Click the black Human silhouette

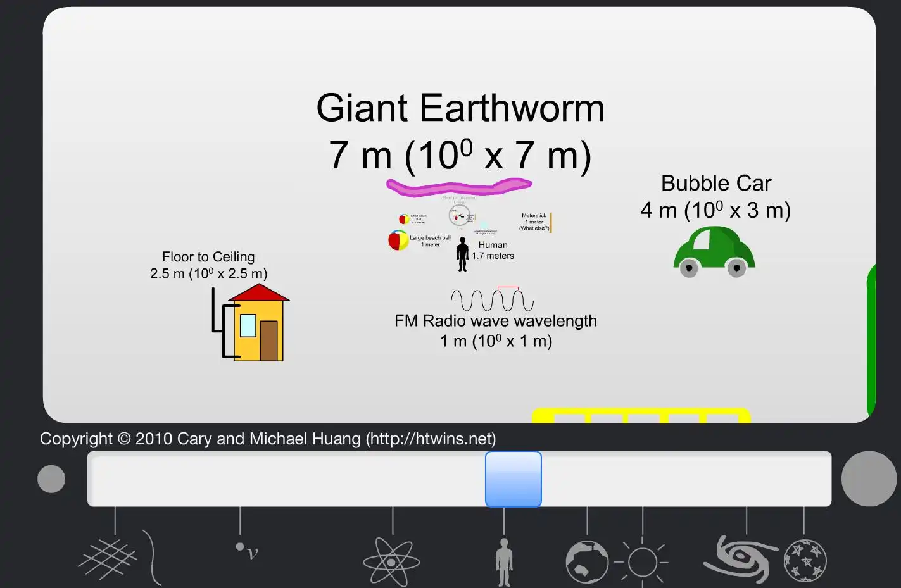pos(463,254)
